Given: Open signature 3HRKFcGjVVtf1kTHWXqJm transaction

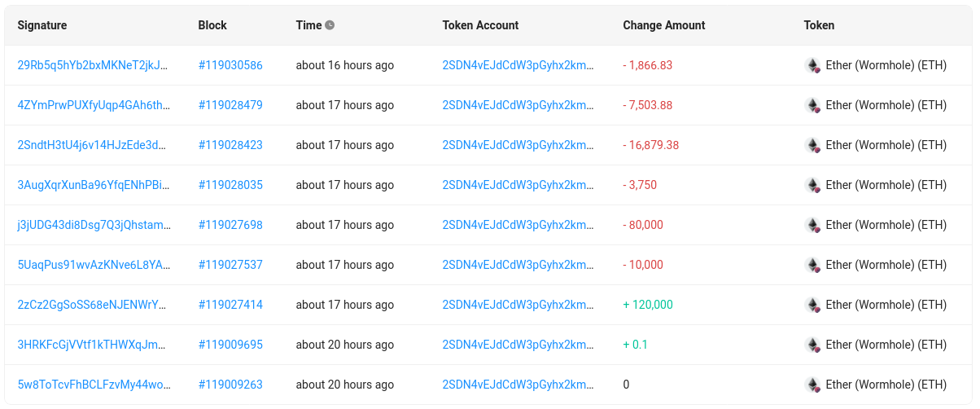Looking at the screenshot, I should pos(92,345).
